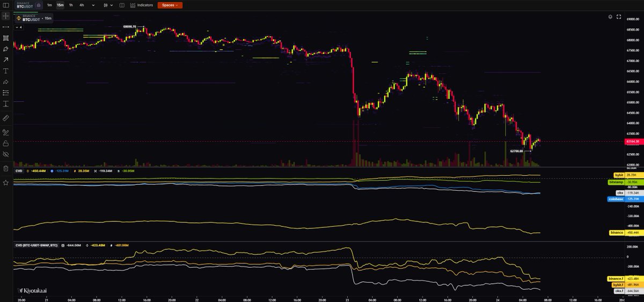Click the CVD okx value -119.34M

pyautogui.click(x=105, y=171)
